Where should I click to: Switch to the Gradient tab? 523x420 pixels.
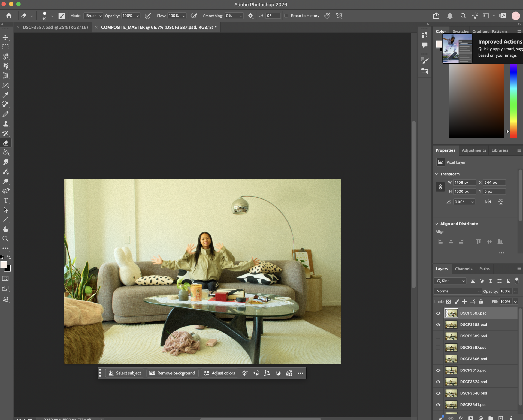tap(480, 31)
